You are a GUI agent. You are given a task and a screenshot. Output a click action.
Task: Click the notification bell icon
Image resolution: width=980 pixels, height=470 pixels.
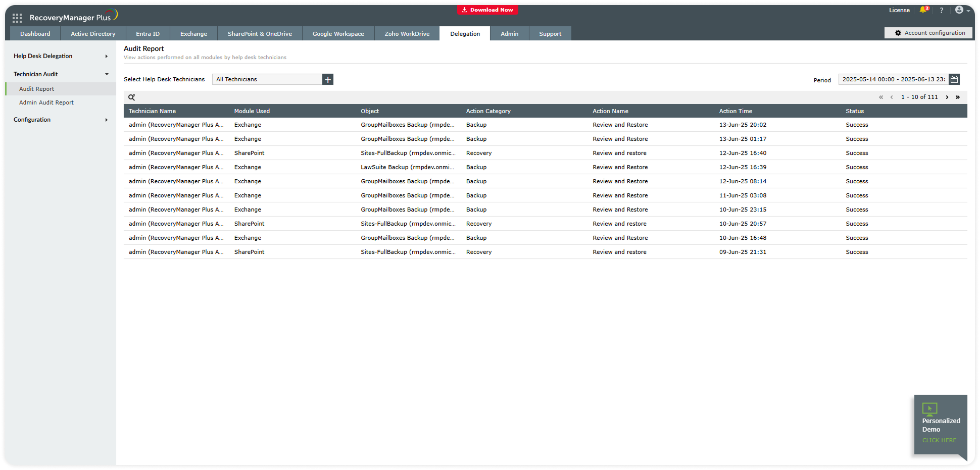point(923,10)
